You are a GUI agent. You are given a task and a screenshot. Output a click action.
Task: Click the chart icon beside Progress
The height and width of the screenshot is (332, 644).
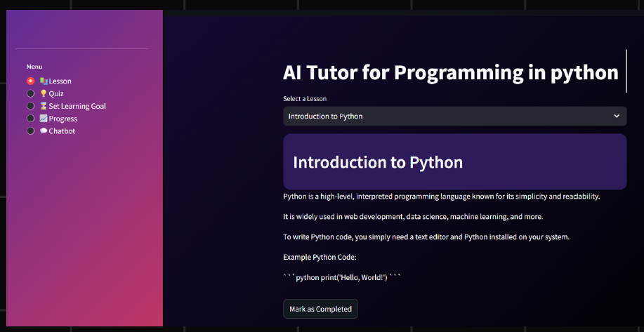coord(44,119)
